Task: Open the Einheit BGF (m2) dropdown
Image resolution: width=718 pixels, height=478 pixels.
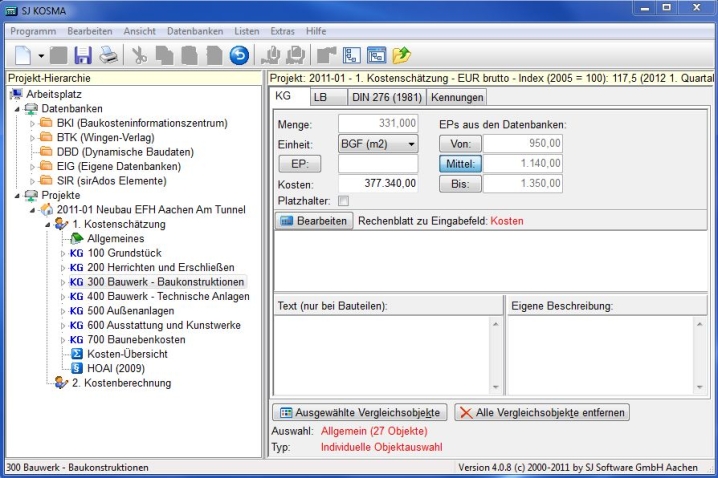Action: tap(409, 144)
